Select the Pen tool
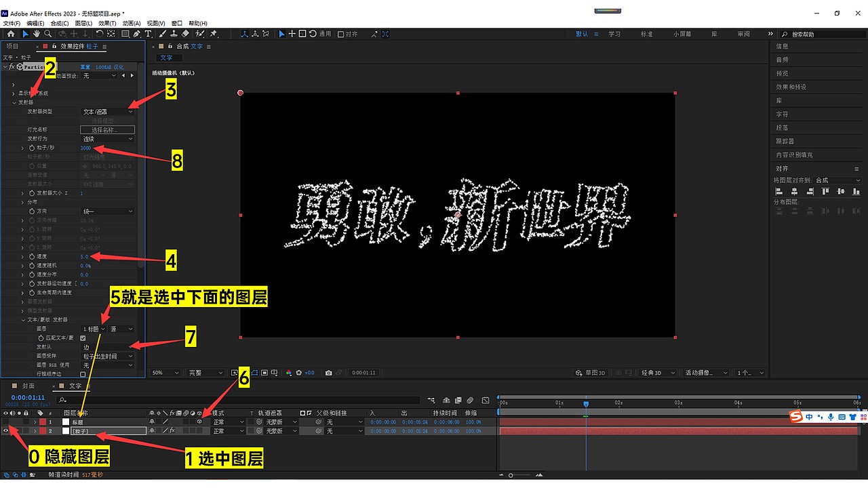The height and width of the screenshot is (488, 868). tap(137, 33)
